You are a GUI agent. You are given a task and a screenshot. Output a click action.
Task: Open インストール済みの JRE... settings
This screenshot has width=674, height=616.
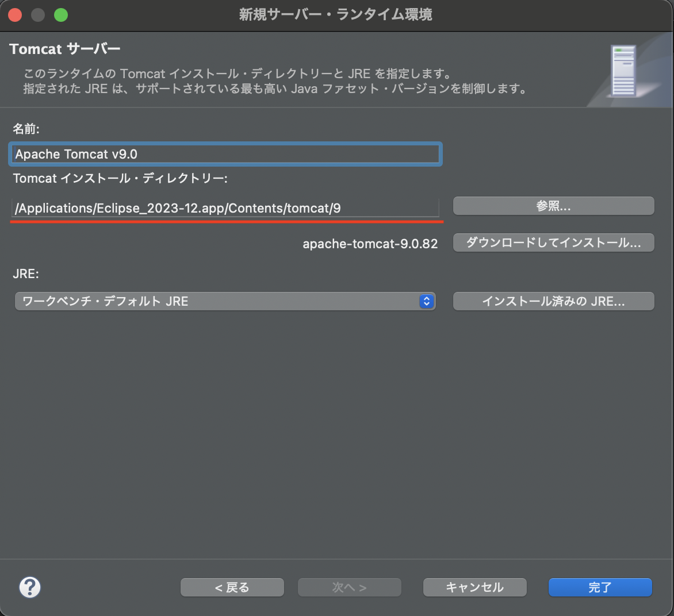click(x=553, y=301)
